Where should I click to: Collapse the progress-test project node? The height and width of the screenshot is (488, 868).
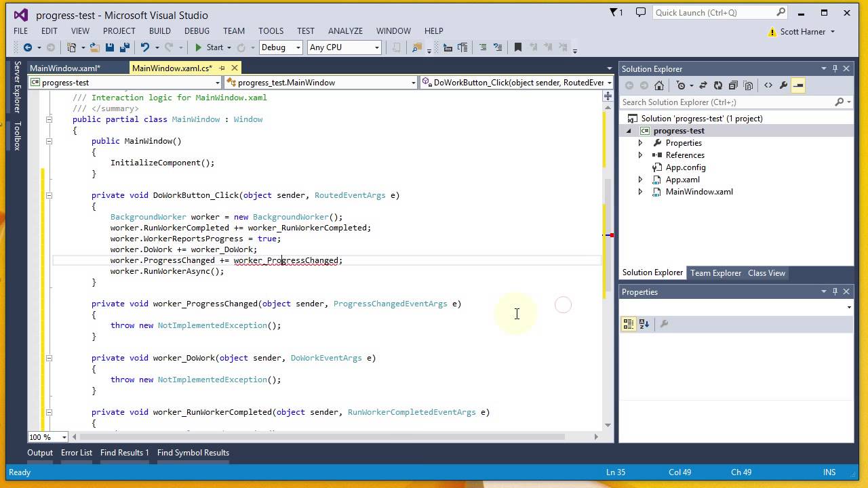(629, 131)
